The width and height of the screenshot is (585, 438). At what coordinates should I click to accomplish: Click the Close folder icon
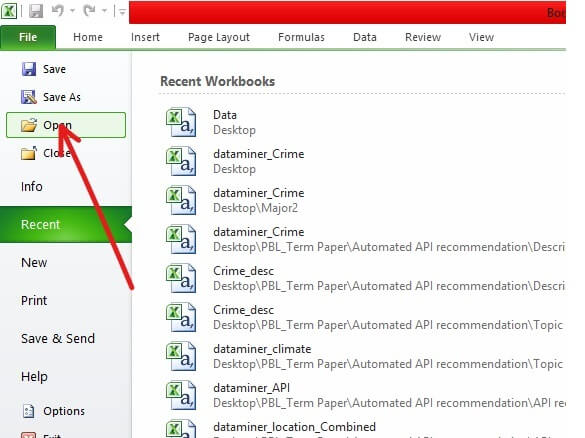coord(29,153)
